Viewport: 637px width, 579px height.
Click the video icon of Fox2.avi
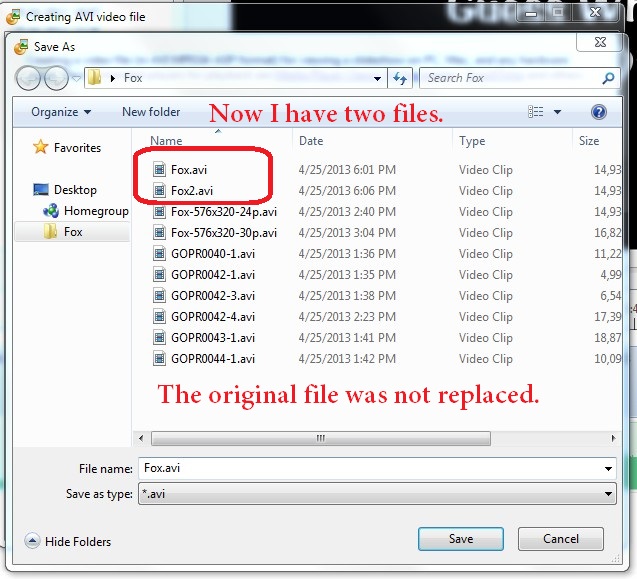(159, 190)
